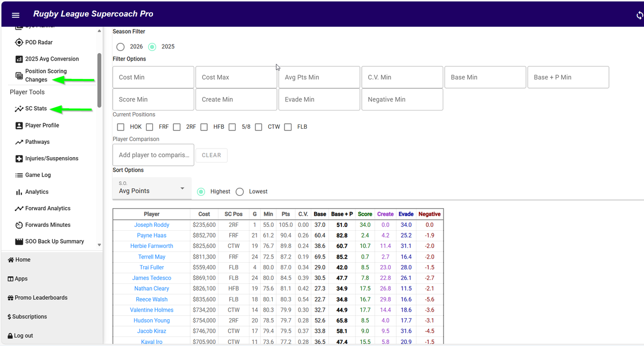Screen dimensions: 644x346
Task: Click the Avg Pts Min filter field
Action: (319, 77)
